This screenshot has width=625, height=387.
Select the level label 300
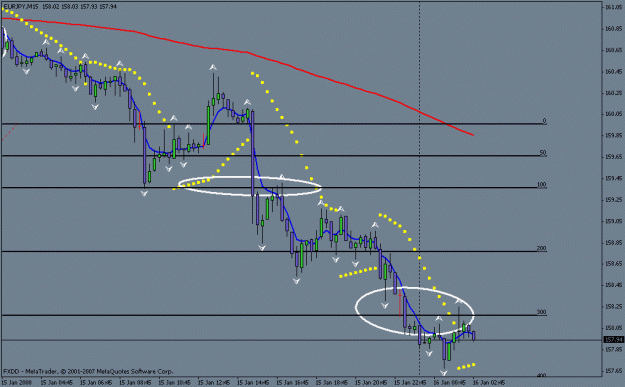pos(542,312)
